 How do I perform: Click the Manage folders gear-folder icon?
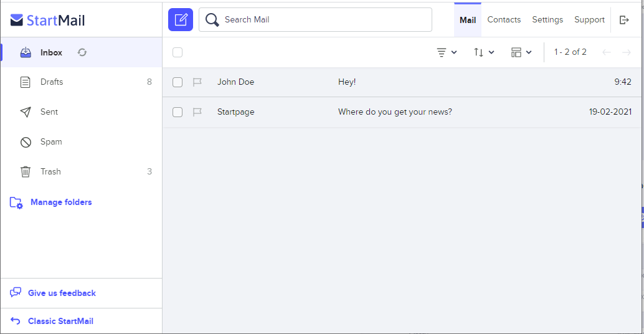pos(16,203)
